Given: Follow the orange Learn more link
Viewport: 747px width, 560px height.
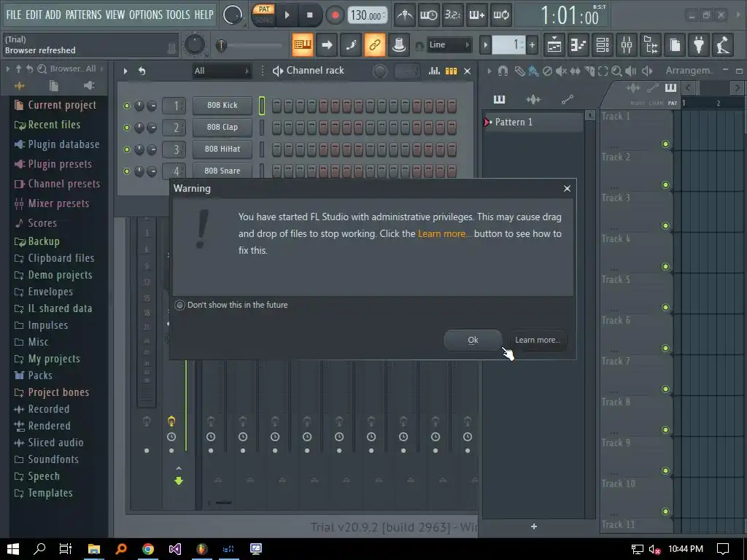Looking at the screenshot, I should click(443, 234).
